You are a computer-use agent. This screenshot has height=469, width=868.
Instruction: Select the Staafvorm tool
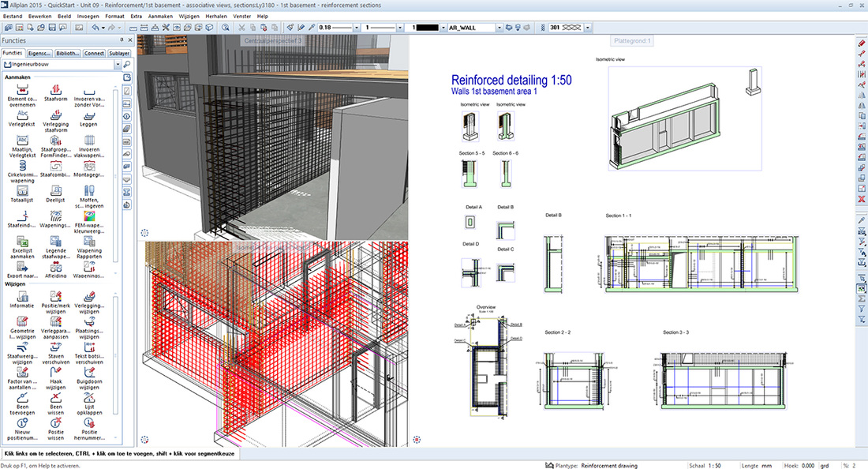[x=55, y=92]
